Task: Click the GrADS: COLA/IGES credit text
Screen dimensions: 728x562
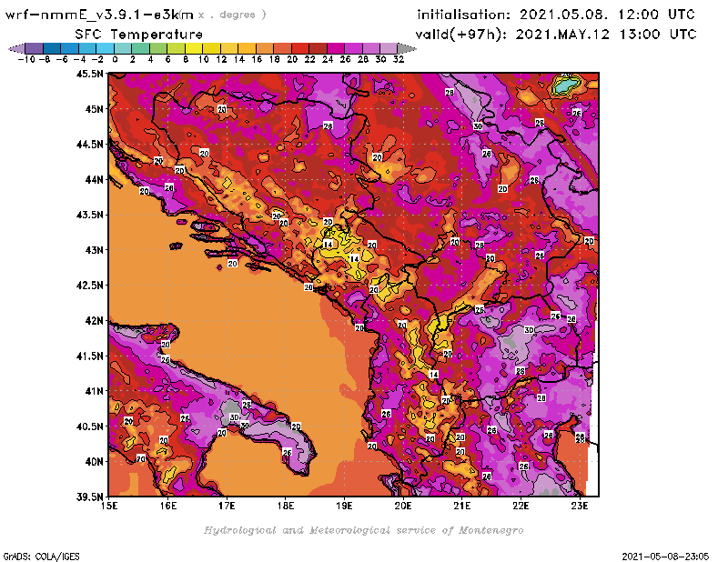Action: 41,557
